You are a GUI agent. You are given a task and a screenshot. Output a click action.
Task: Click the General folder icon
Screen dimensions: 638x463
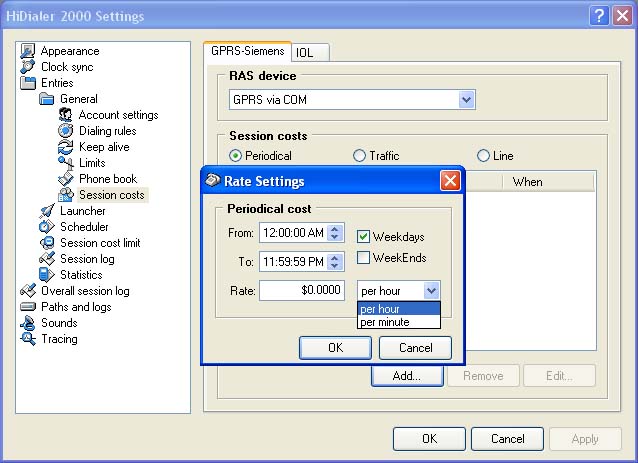click(x=47, y=99)
